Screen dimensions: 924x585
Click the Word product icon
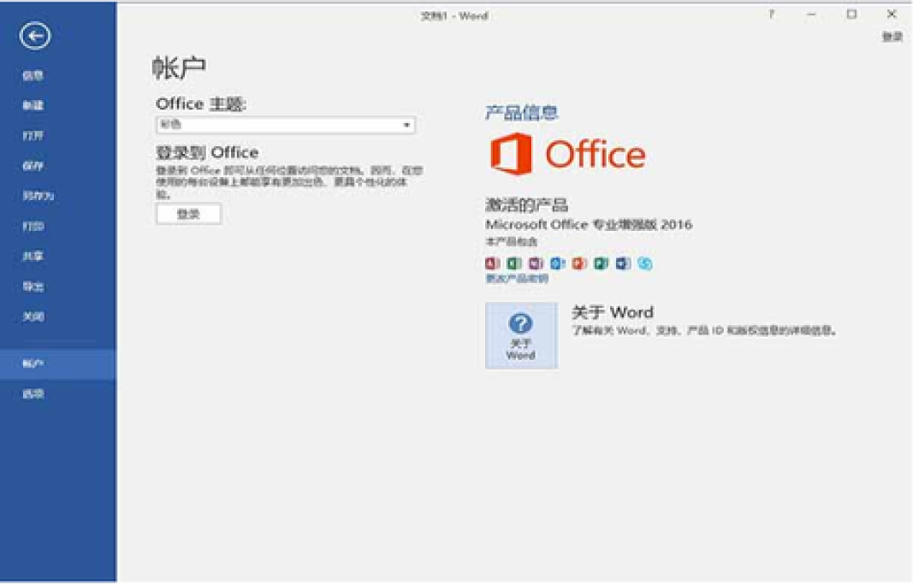[x=623, y=263]
